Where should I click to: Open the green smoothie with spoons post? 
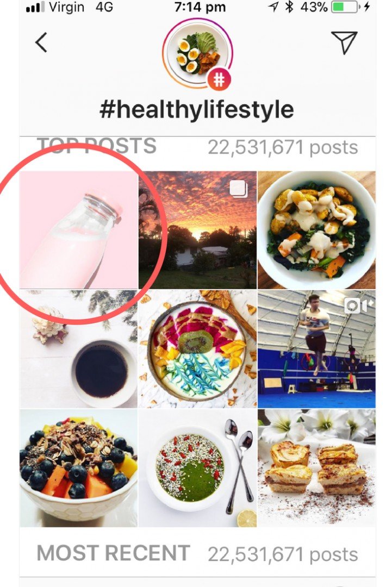pyautogui.click(x=198, y=468)
